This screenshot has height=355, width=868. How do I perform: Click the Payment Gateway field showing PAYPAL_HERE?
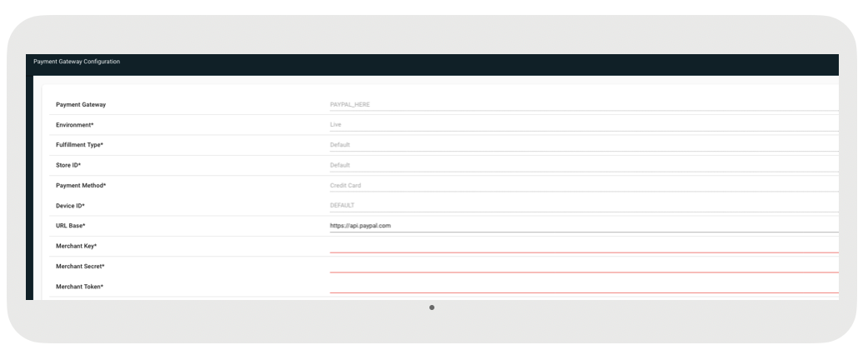coord(584,104)
